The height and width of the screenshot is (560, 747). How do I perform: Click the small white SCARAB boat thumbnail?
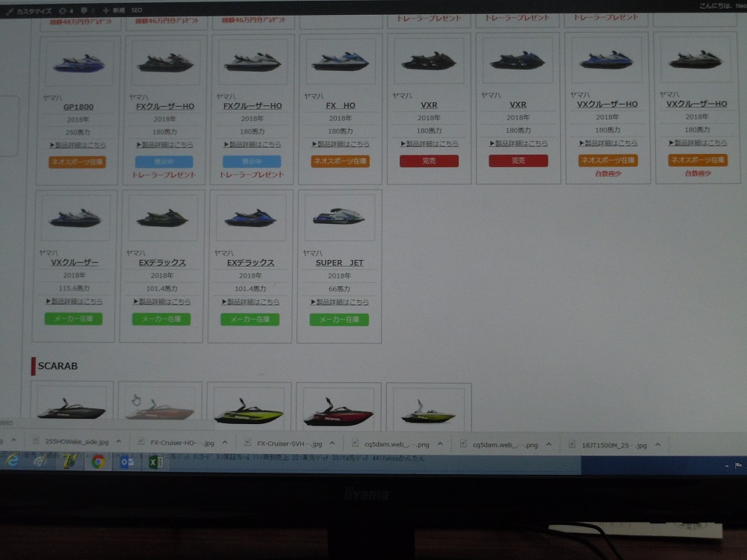click(x=428, y=411)
